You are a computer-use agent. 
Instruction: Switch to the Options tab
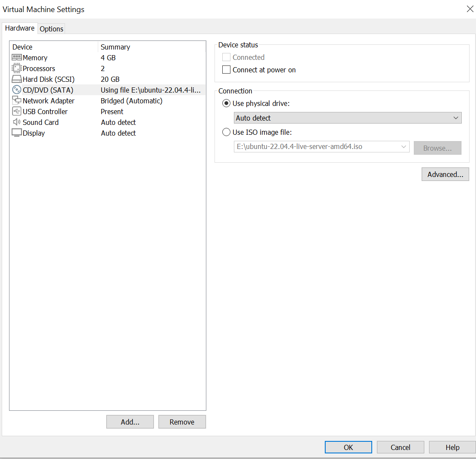pyautogui.click(x=51, y=29)
